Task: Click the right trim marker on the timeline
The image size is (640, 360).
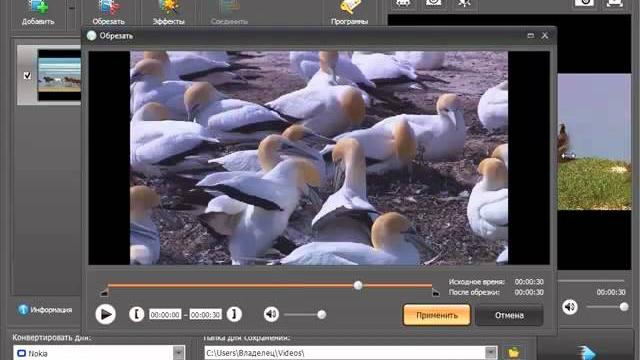Action: coord(436,292)
